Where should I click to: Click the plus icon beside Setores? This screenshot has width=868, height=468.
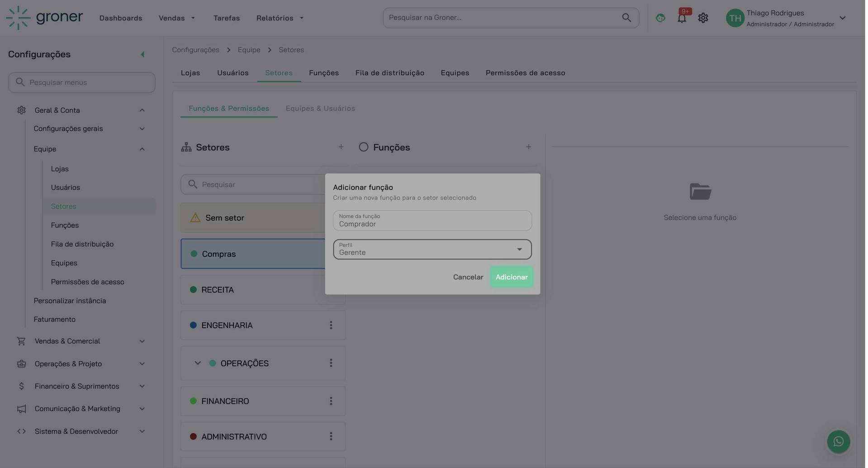pyautogui.click(x=341, y=147)
